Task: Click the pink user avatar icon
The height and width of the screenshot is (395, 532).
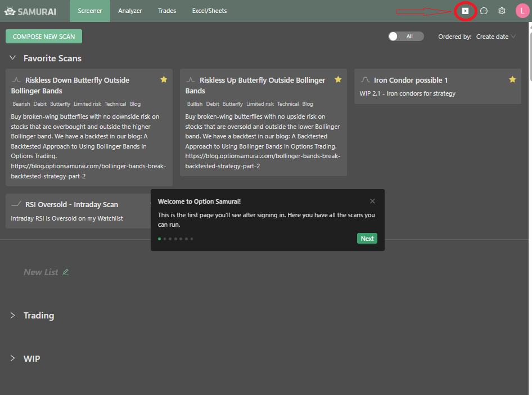Action: (x=522, y=11)
